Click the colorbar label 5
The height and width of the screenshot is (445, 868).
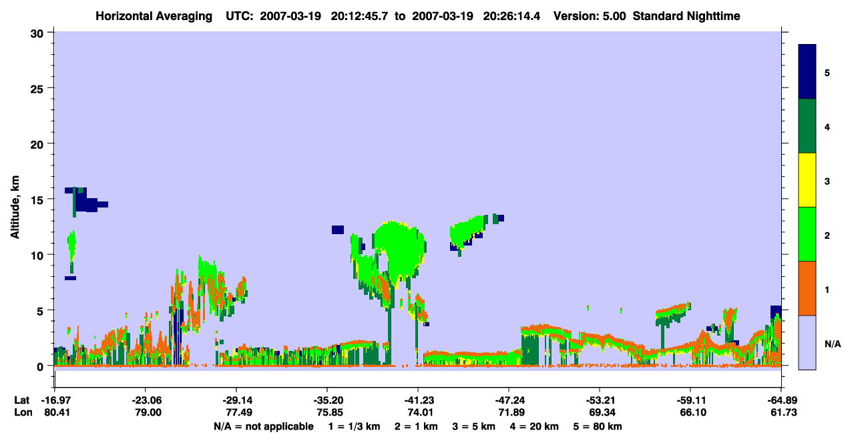[x=827, y=72]
